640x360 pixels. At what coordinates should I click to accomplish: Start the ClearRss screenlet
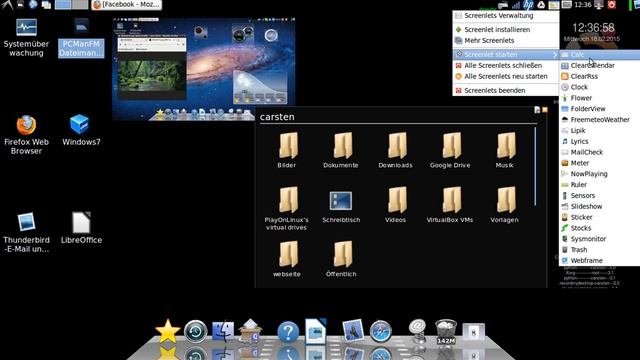(599, 76)
